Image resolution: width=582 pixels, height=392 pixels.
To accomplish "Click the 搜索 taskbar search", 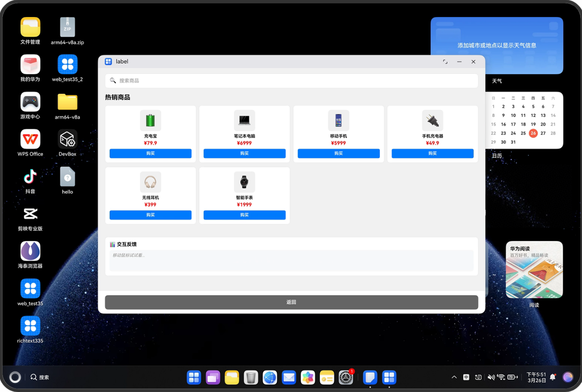I will (39, 377).
